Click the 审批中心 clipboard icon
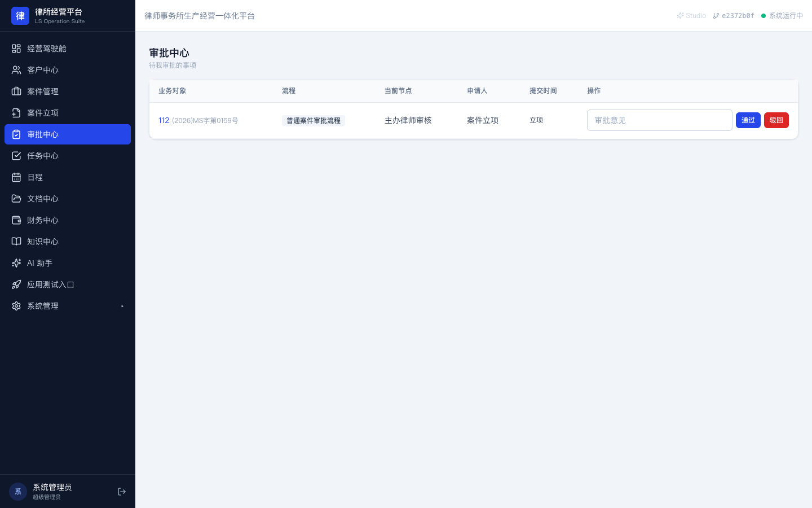812x508 pixels. pos(16,134)
